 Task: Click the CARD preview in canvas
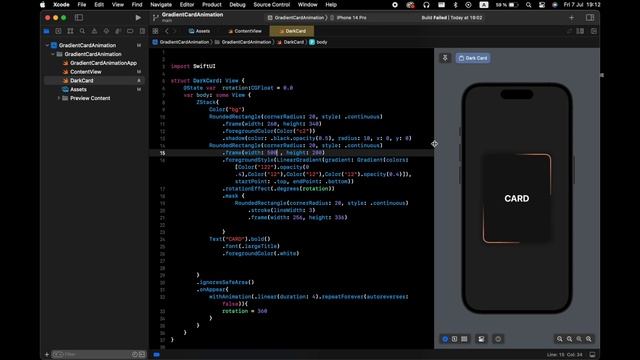517,198
